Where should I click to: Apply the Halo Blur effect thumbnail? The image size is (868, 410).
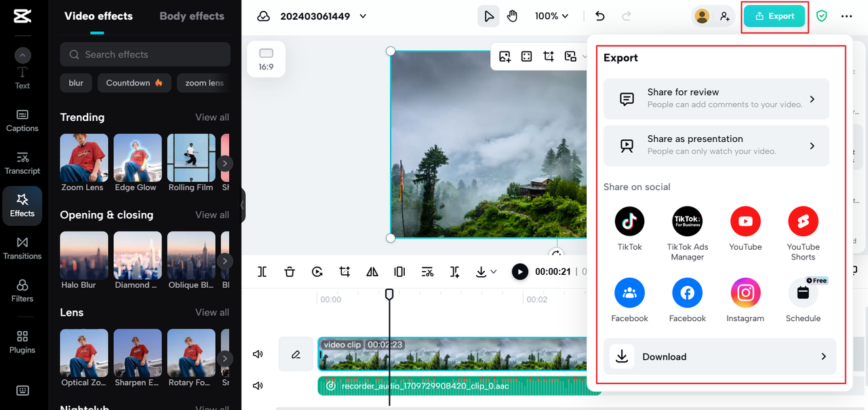(x=84, y=256)
